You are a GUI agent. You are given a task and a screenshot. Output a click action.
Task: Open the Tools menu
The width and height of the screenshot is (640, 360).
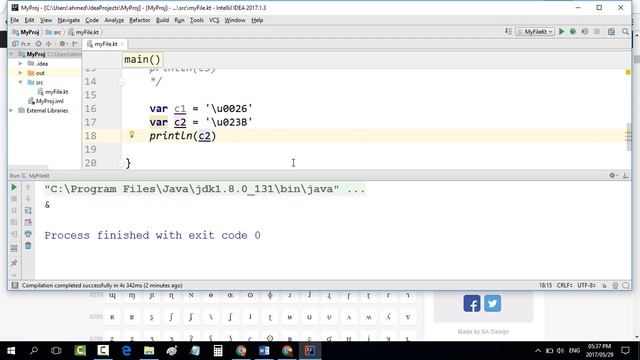(197, 20)
